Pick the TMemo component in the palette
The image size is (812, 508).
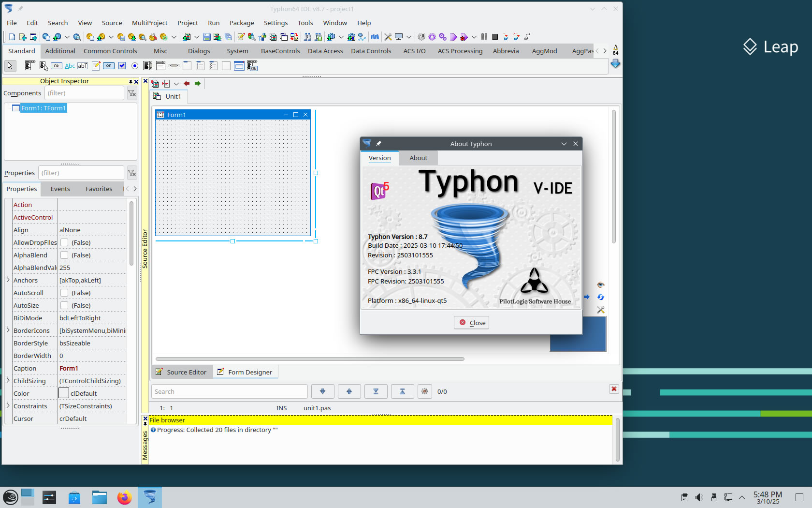tap(96, 66)
